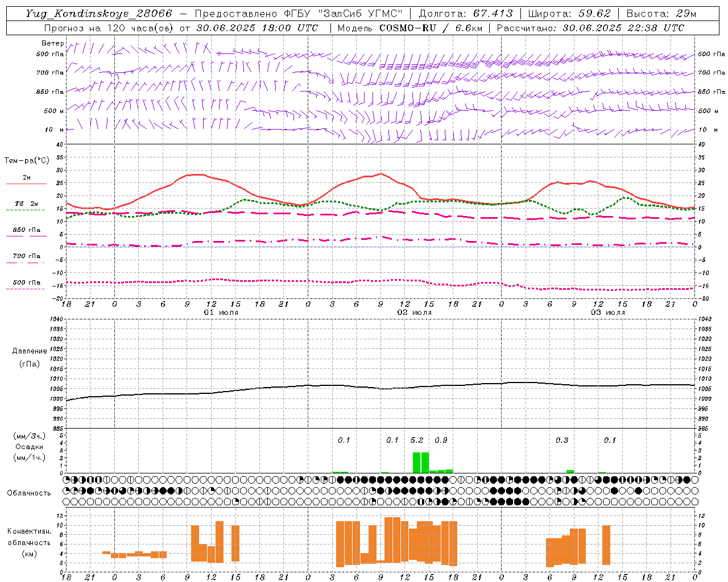Click the 5.2 precipitation amount
Screen dimensions: 728x582
pyautogui.click(x=417, y=440)
